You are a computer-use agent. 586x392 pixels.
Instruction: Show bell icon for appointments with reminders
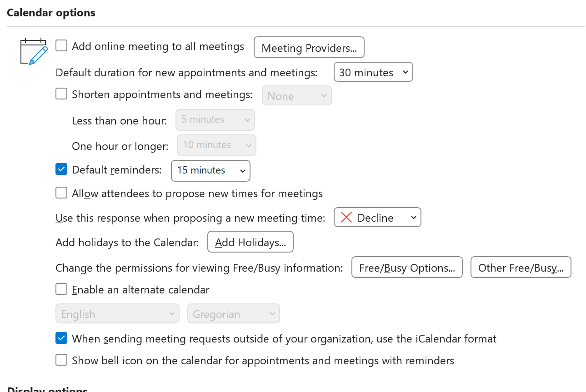(x=61, y=360)
